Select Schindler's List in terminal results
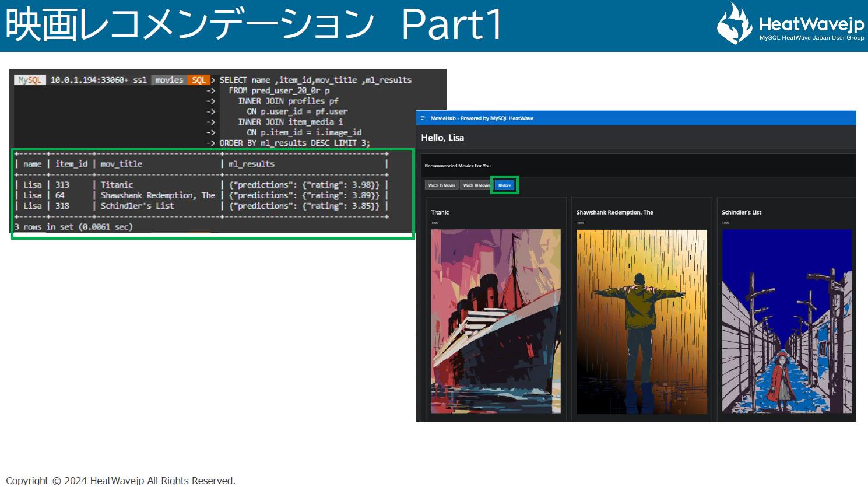Image resolution: width=868 pixels, height=487 pixels. tap(138, 206)
